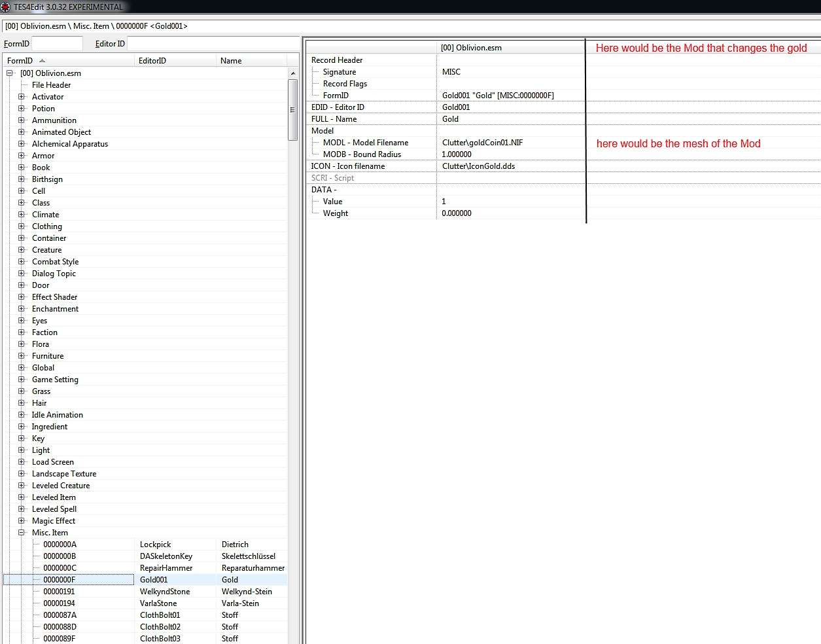Click the TES4Edit application icon in title bar

[x=6, y=7]
